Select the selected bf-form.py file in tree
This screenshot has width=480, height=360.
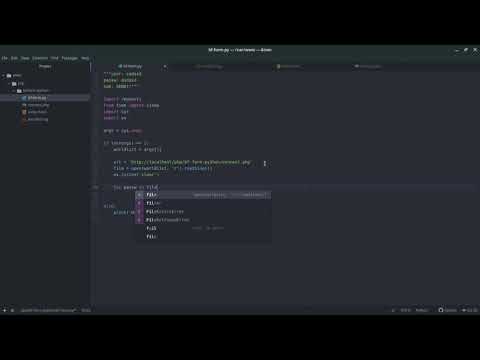[45, 98]
